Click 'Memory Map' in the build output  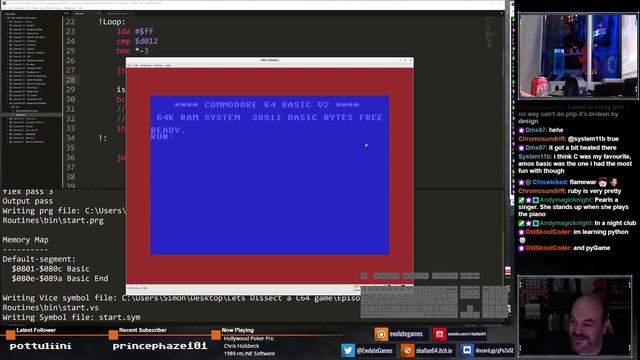click(25, 240)
